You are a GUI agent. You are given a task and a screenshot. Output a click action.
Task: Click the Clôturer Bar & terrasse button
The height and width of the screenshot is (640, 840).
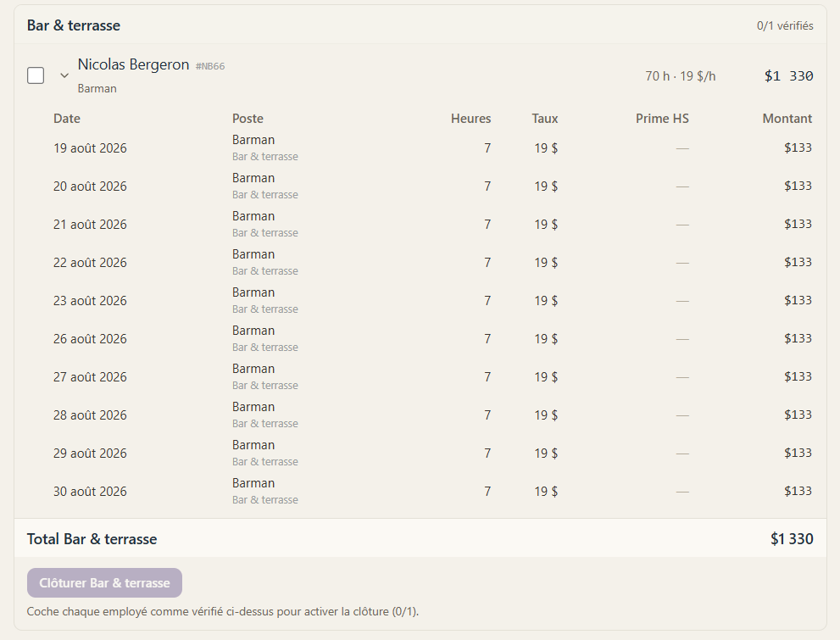tap(104, 582)
